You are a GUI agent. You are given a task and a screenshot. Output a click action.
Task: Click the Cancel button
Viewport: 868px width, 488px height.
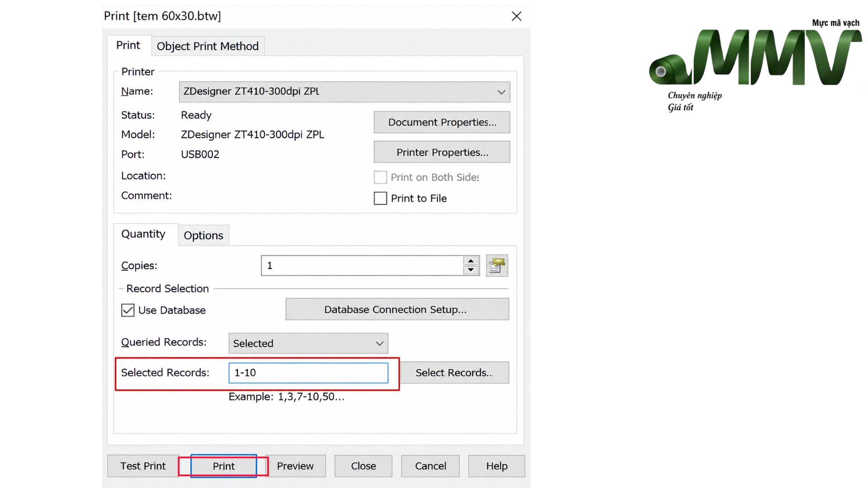(430, 466)
